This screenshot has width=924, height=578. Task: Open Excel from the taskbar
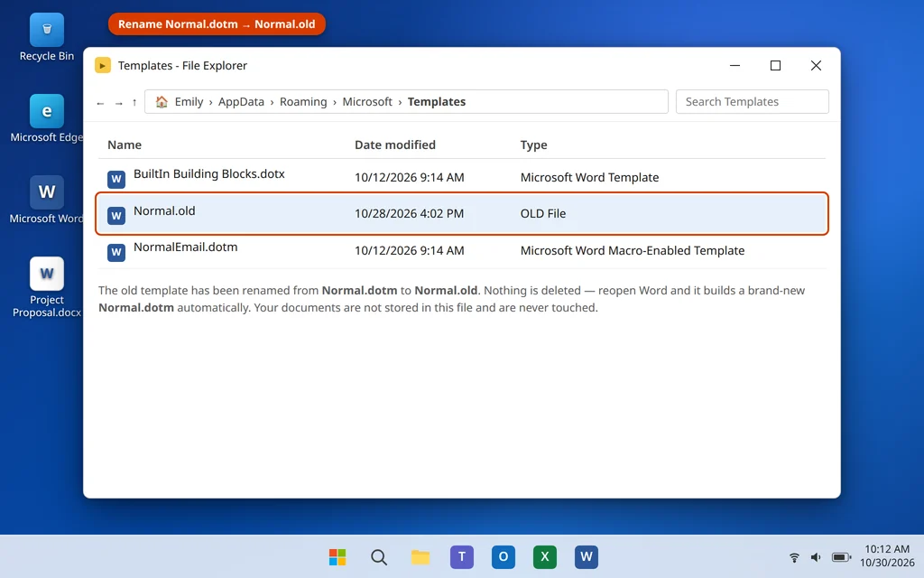(x=544, y=556)
